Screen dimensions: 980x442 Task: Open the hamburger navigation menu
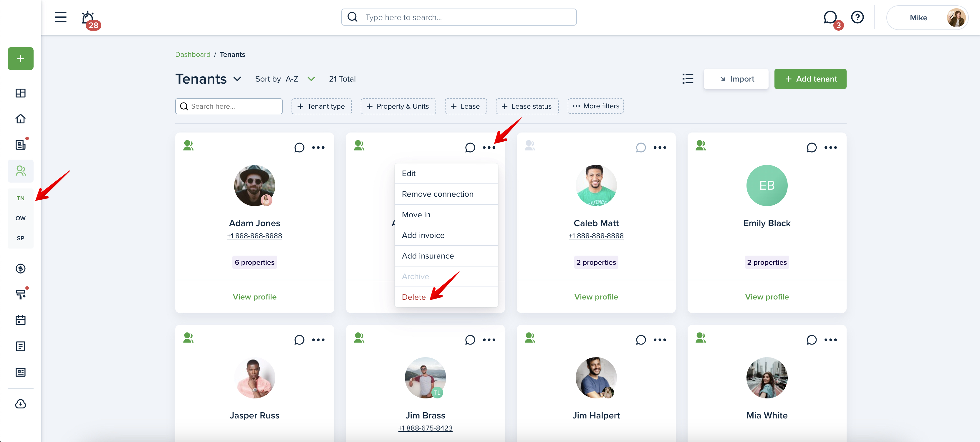60,17
